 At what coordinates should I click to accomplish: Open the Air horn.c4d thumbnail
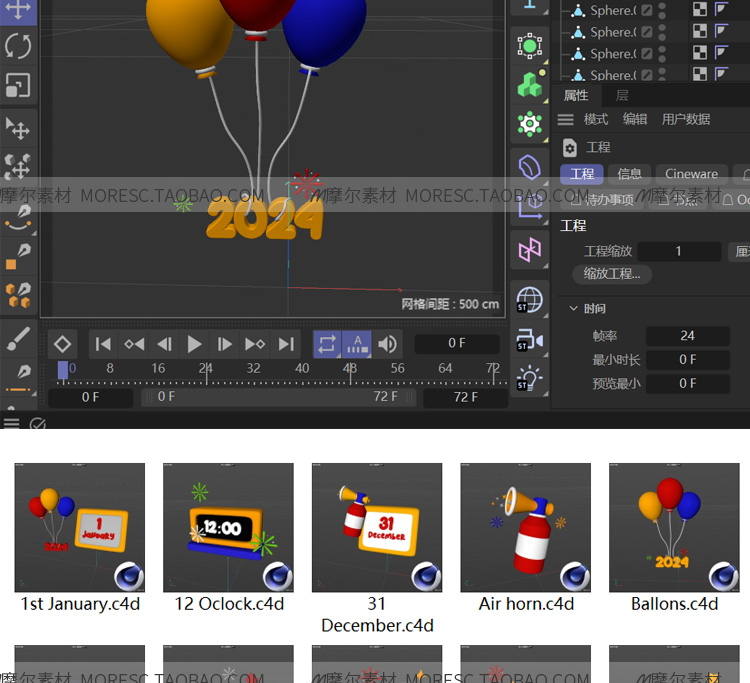click(526, 527)
